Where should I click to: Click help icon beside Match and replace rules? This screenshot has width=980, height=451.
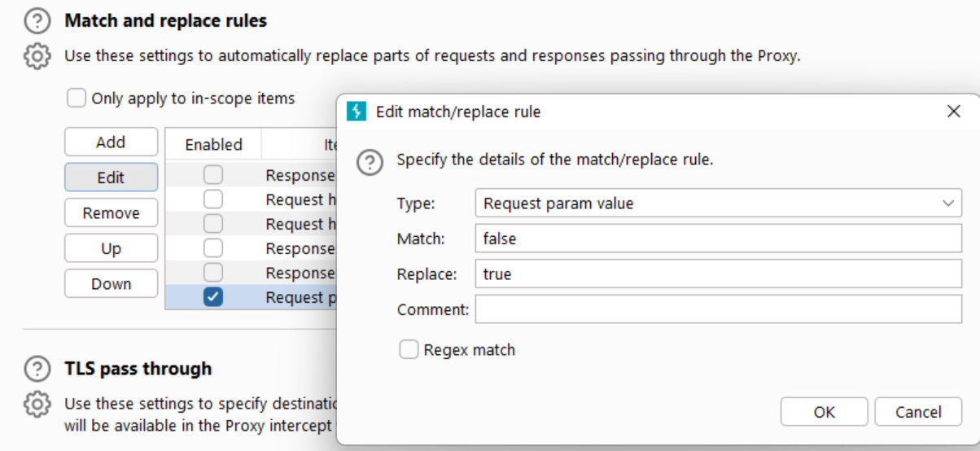pyautogui.click(x=37, y=21)
